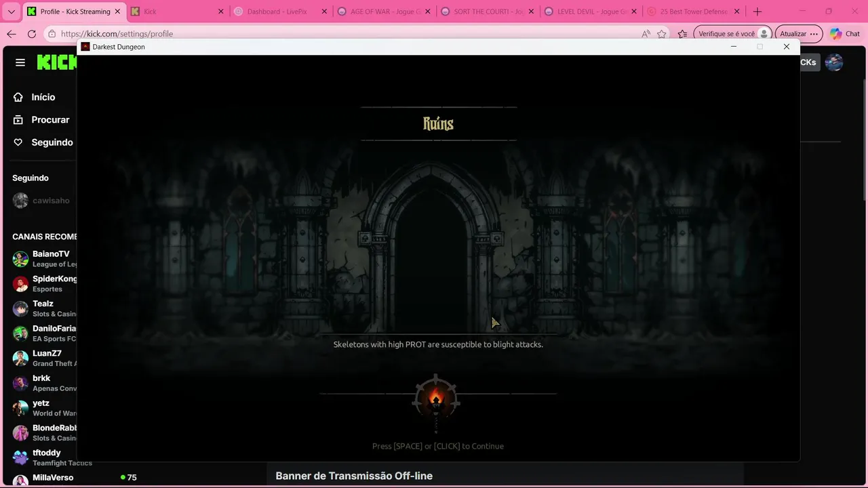
Task: Close the Dashboard - LivePix tab
Action: coord(324,12)
